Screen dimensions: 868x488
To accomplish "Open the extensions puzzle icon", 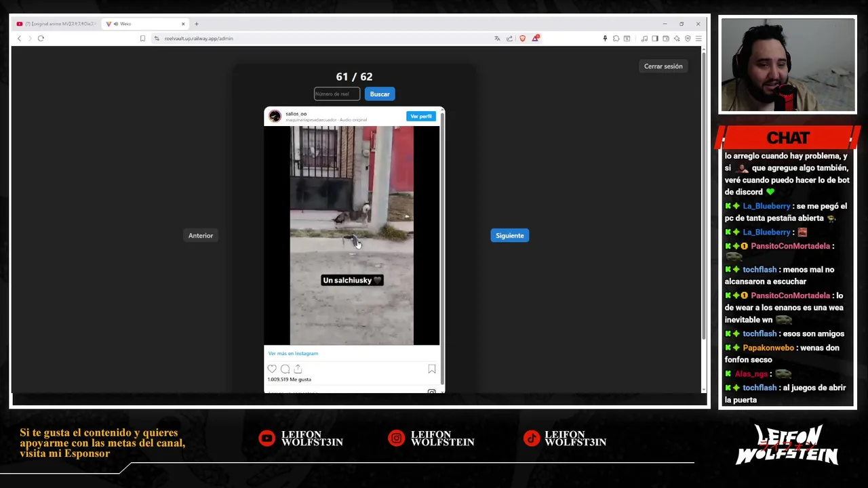I will [x=616, y=39].
